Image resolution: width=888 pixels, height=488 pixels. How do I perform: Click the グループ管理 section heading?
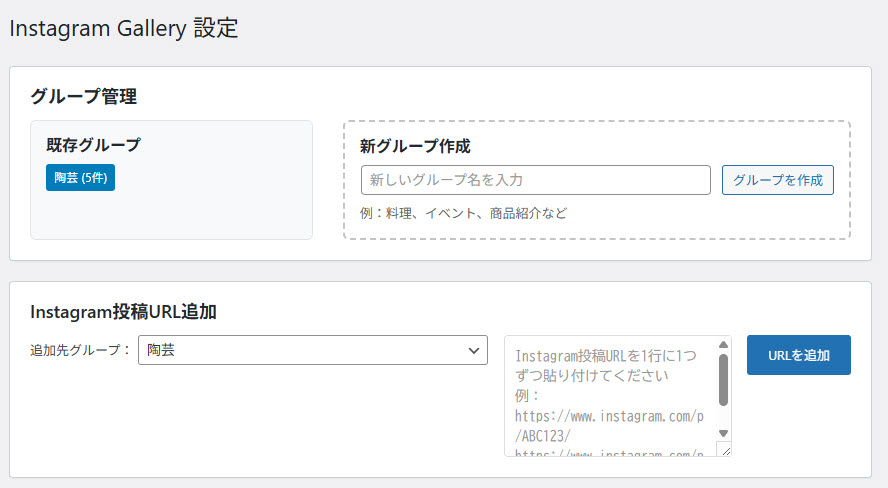[84, 96]
